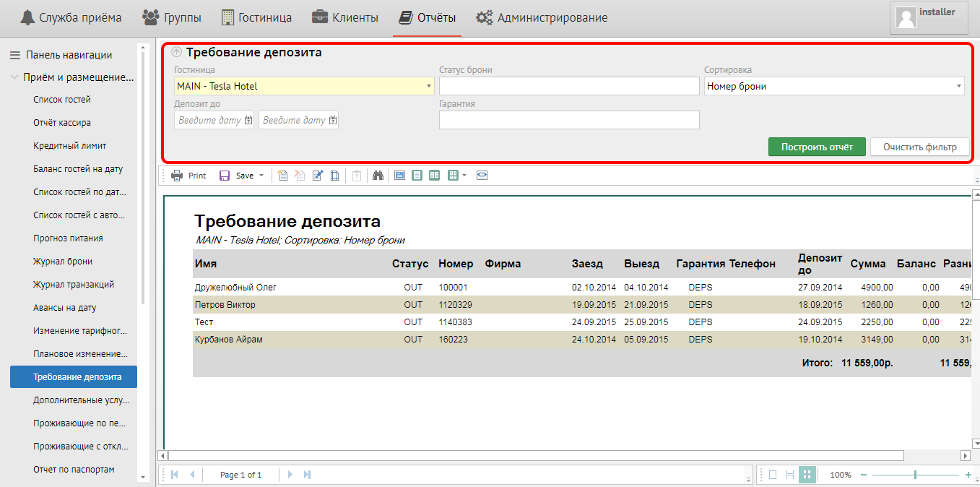The width and height of the screenshot is (980, 487).
Task: Open the Администрирование menu
Action: (542, 18)
